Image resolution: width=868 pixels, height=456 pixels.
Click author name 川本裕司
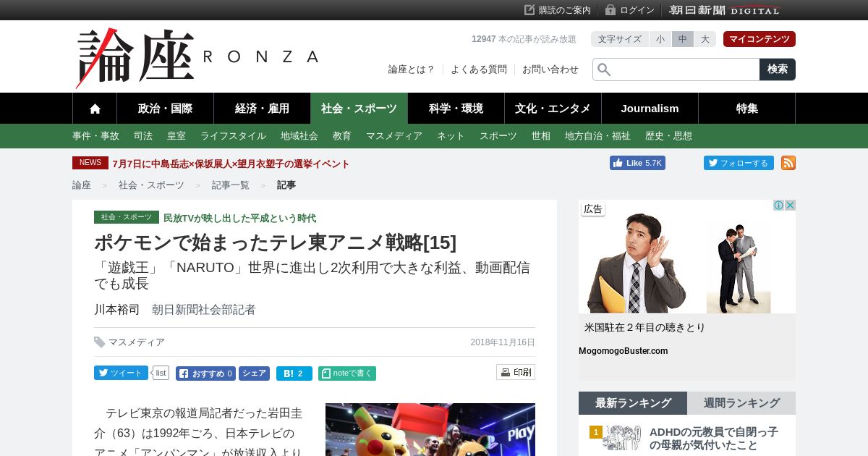tap(116, 310)
